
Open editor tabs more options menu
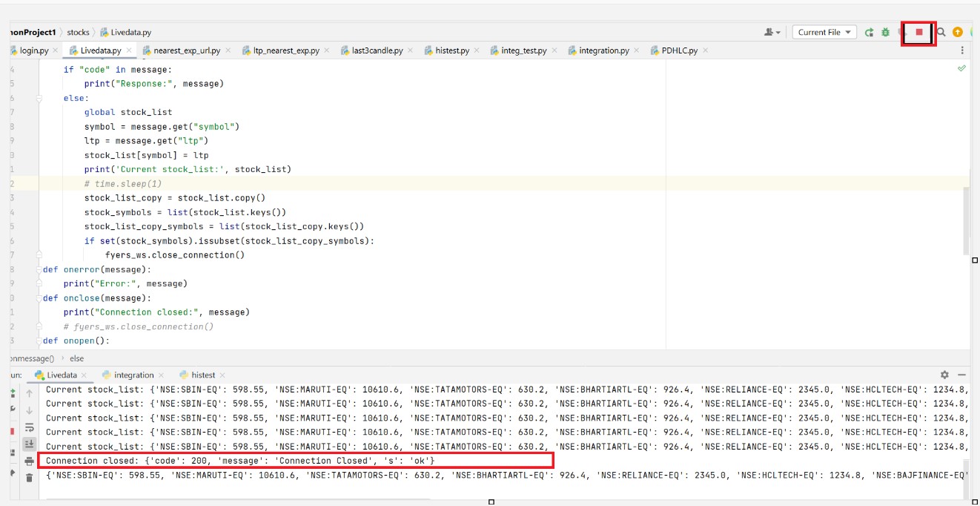click(x=962, y=50)
